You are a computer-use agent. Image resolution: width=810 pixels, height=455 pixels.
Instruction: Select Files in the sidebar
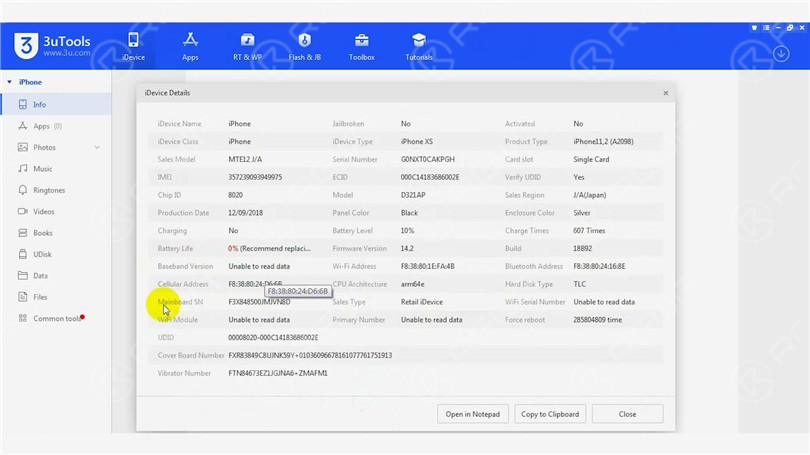click(56, 297)
